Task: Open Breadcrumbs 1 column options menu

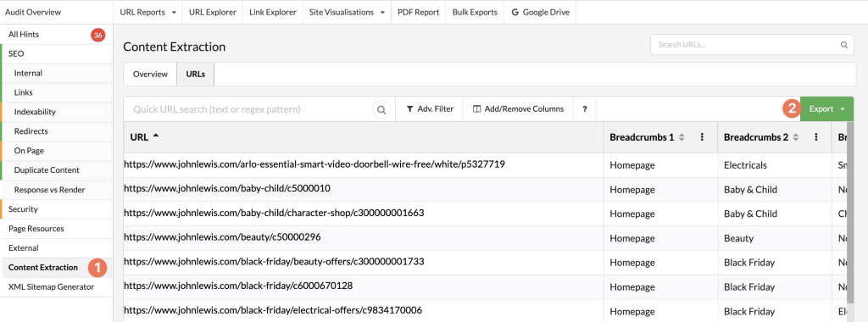Action: [x=702, y=137]
